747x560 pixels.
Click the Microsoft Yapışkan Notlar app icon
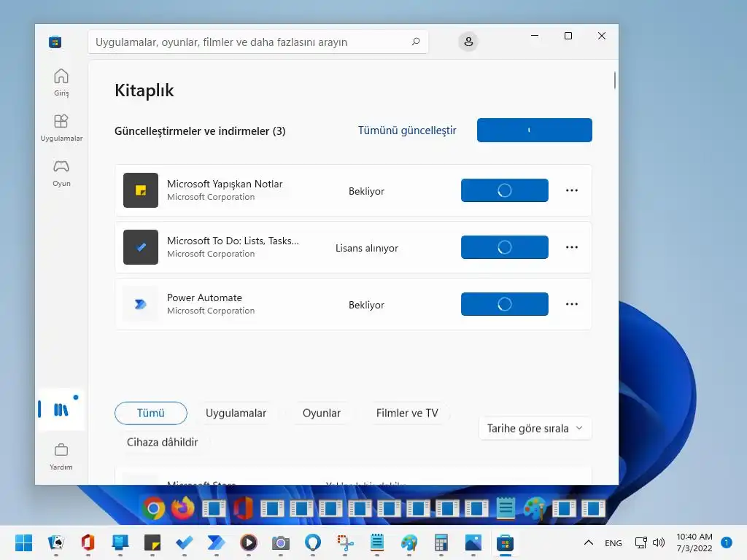point(141,190)
